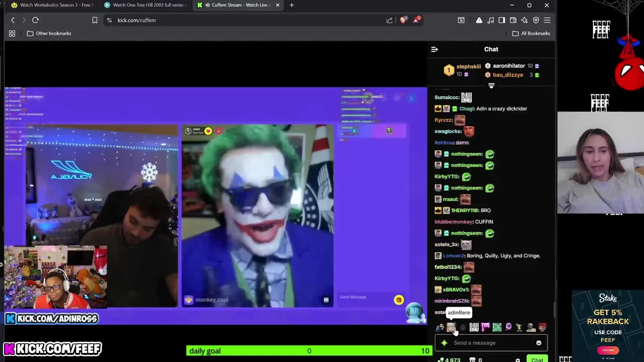Select the purple skull emote
644x362 pixels.
(x=509, y=328)
